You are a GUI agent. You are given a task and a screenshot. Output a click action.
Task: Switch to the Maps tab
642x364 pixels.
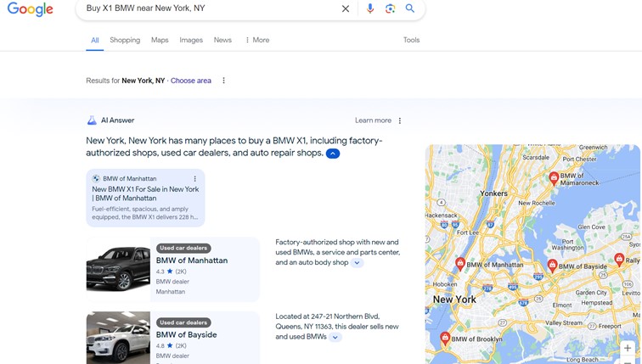(160, 40)
